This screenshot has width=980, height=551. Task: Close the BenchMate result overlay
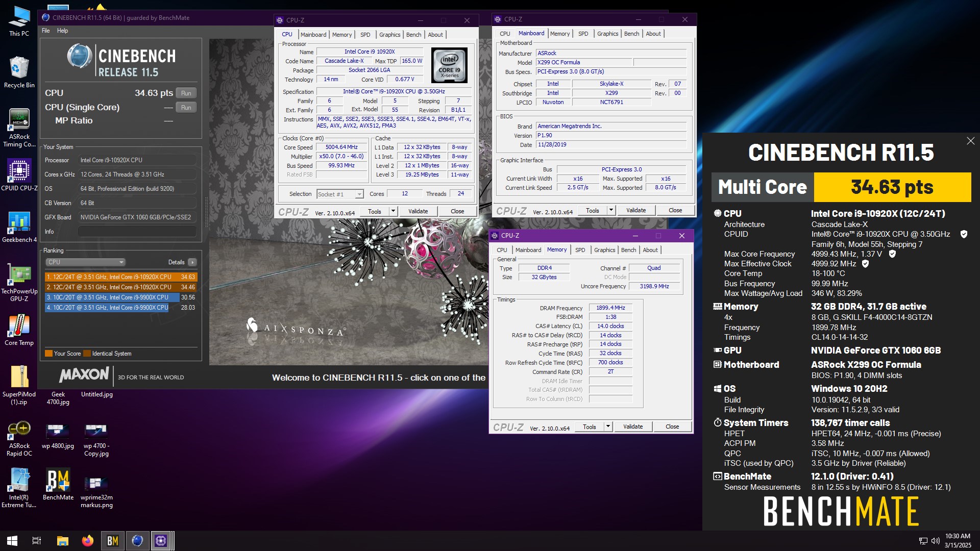coord(970,141)
